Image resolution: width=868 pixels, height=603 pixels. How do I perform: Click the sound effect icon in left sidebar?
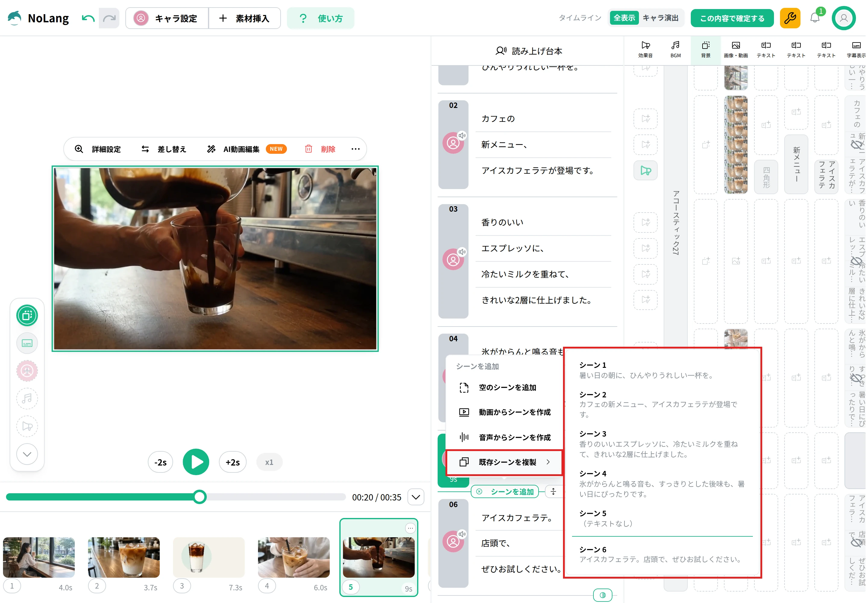click(x=27, y=426)
